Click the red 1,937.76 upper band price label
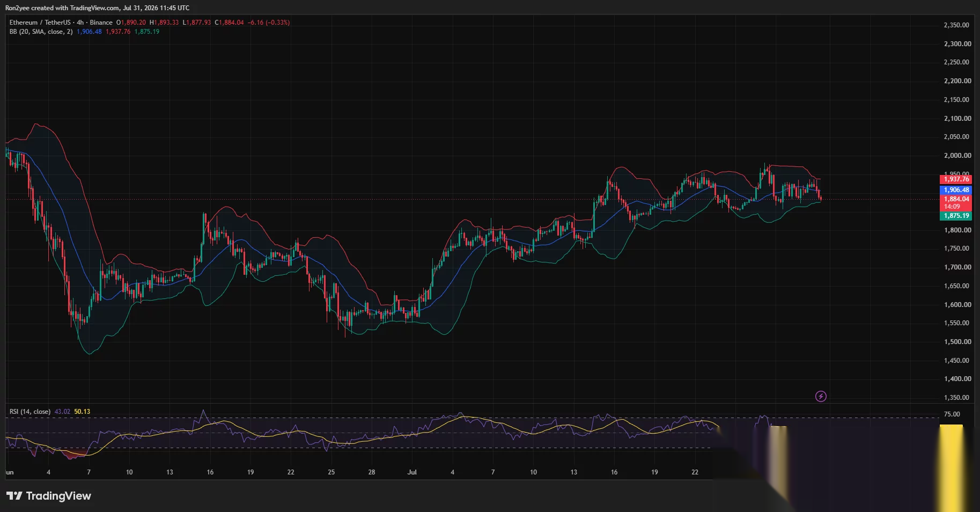The width and height of the screenshot is (980, 512). 956,179
